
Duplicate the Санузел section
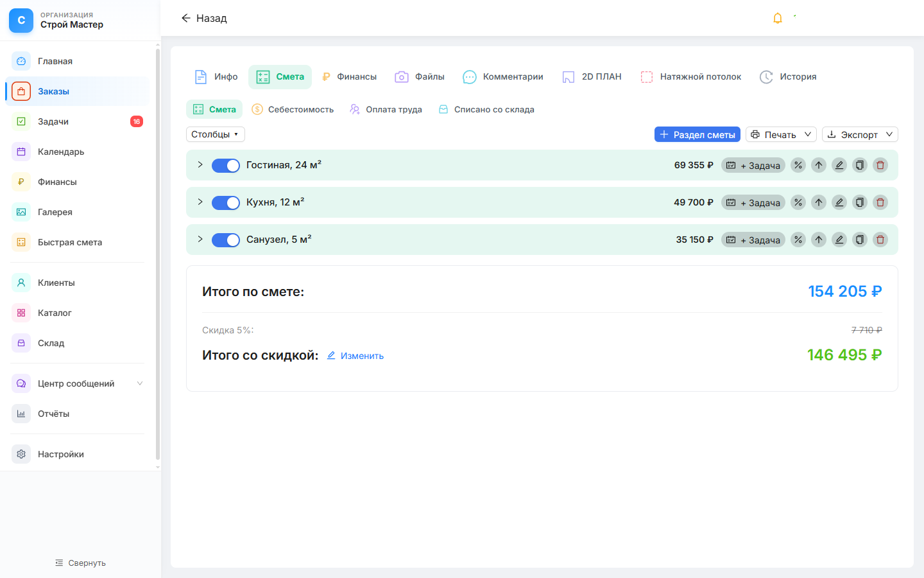click(x=860, y=240)
